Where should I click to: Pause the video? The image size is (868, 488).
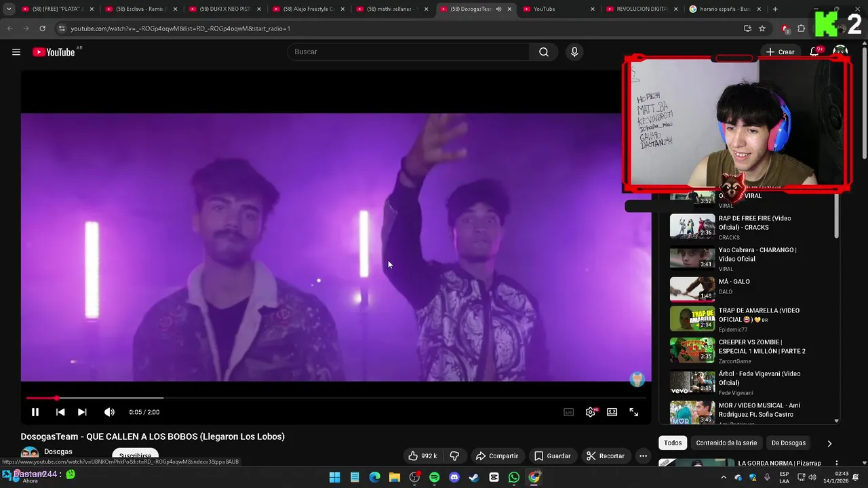tap(35, 412)
